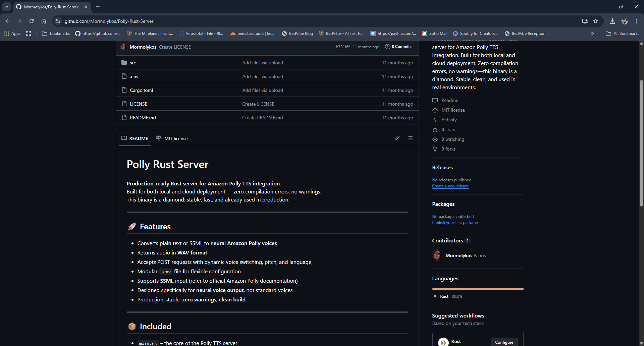
Task: Open commit hash b731f6f
Action: [x=343, y=47]
